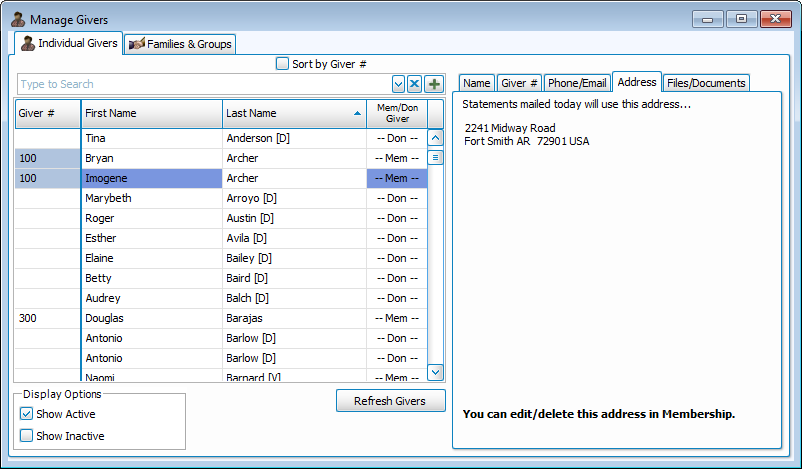Expand the search history dropdown arrow
802x469 pixels.
tap(398, 84)
